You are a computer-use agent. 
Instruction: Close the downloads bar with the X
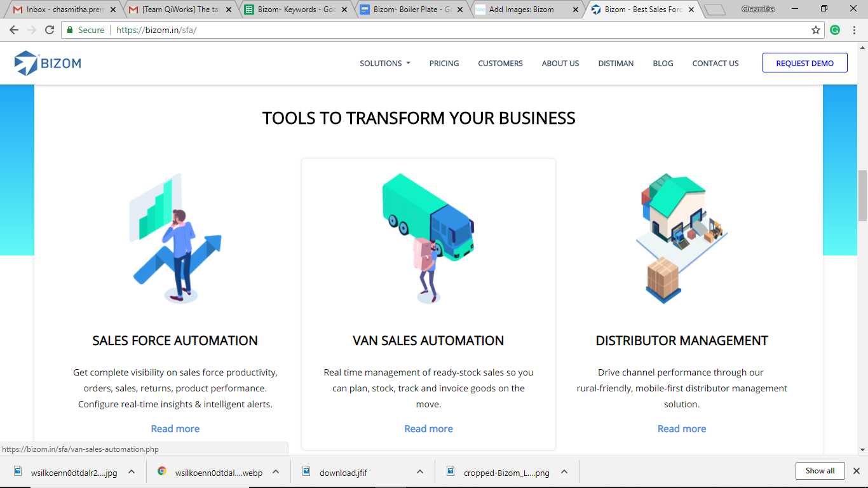tap(856, 471)
